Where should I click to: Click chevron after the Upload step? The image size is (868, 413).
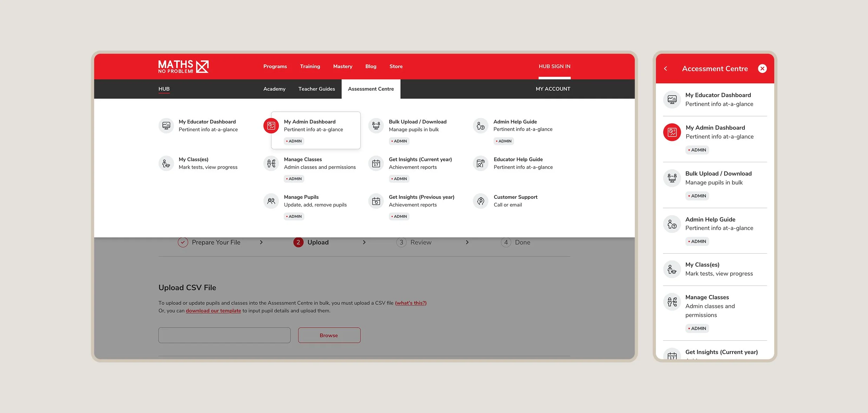(364, 242)
